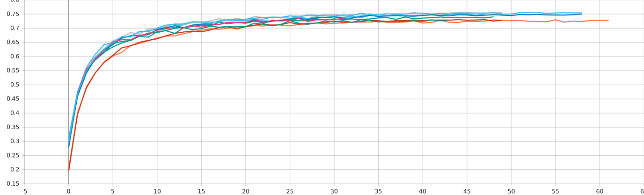Click the x-axis label 0 at origin
This screenshot has height=195, width=644.
tap(68, 191)
